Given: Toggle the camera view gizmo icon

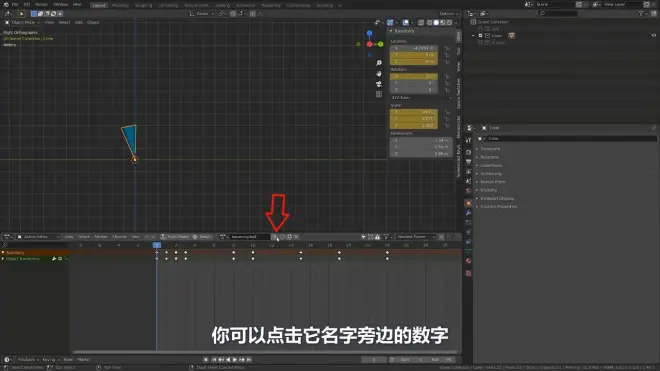Looking at the screenshot, I should pyautogui.click(x=379, y=84).
